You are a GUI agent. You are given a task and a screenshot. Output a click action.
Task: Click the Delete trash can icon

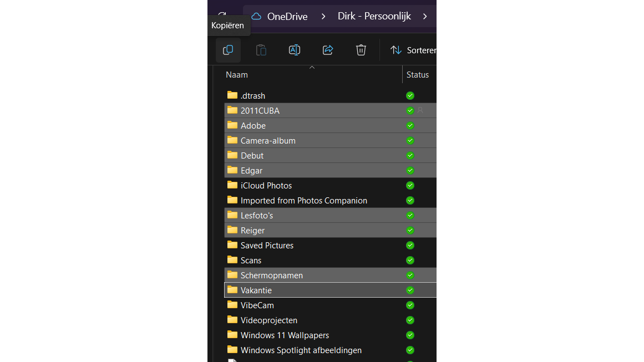pyautogui.click(x=361, y=50)
